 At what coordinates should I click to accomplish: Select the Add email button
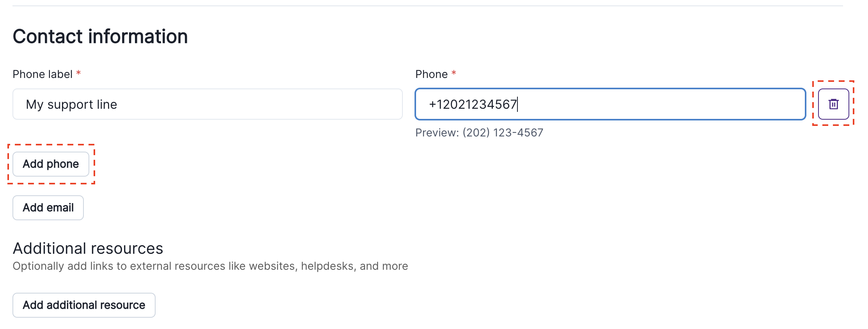[x=48, y=207]
